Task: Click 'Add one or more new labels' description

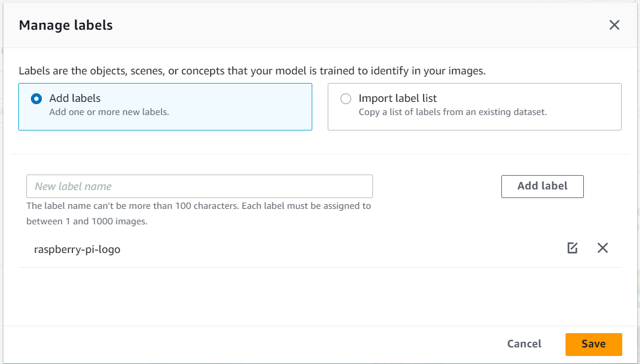Action: coord(109,112)
